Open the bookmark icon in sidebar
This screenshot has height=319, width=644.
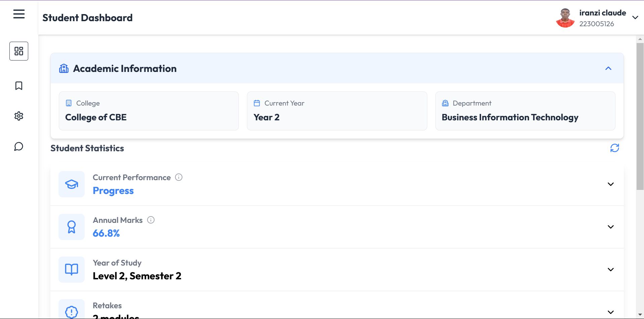(x=19, y=86)
